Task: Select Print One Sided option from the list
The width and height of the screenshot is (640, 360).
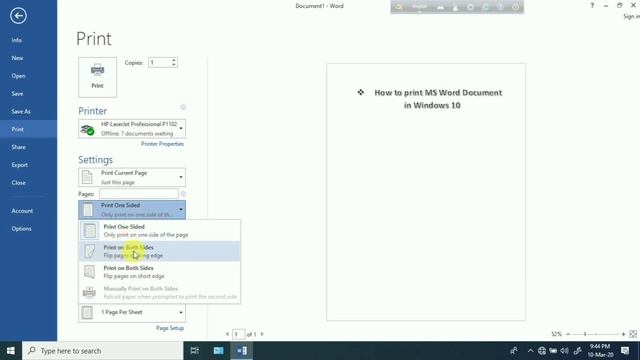Action: tap(160, 231)
